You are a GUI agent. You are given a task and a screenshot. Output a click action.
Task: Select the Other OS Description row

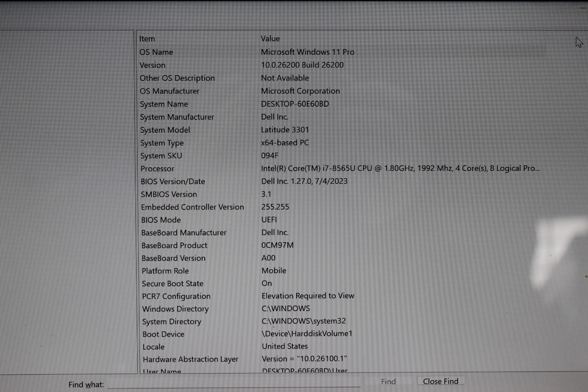click(x=177, y=78)
